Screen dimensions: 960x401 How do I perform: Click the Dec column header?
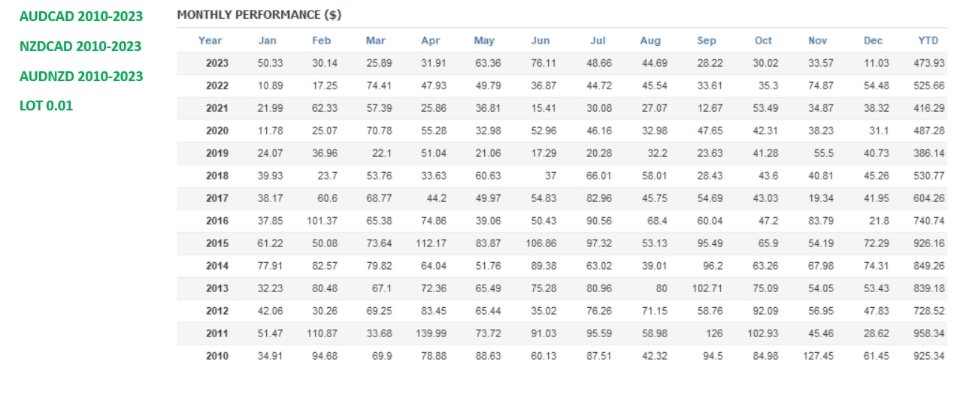coord(873,41)
